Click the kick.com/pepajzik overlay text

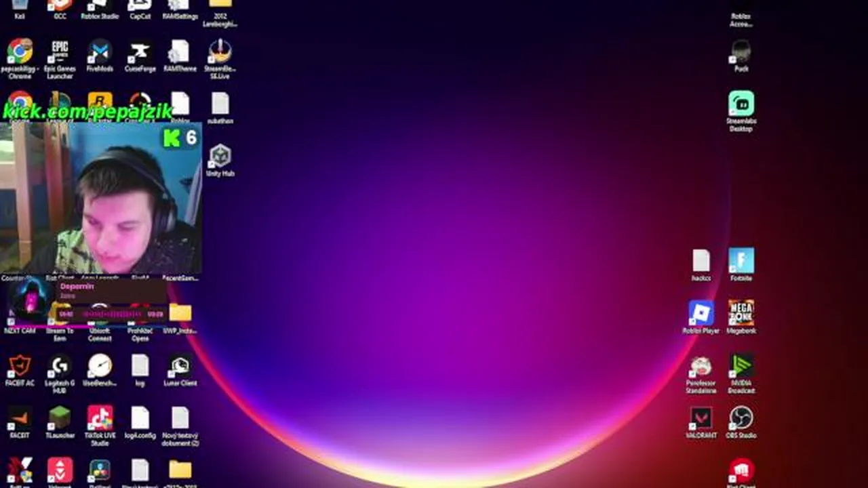[88, 111]
